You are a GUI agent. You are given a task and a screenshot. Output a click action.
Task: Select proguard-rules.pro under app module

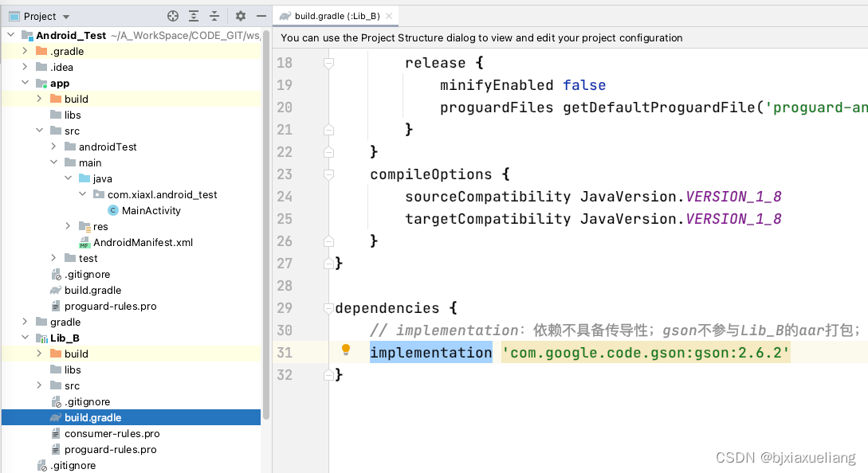(110, 306)
